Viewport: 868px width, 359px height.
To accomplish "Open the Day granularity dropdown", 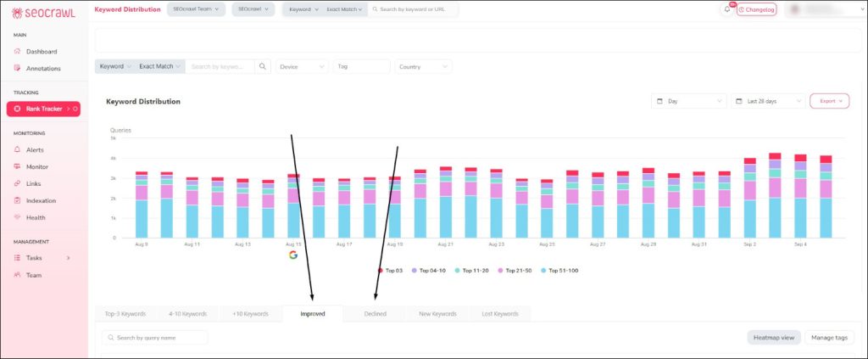I will pyautogui.click(x=689, y=101).
